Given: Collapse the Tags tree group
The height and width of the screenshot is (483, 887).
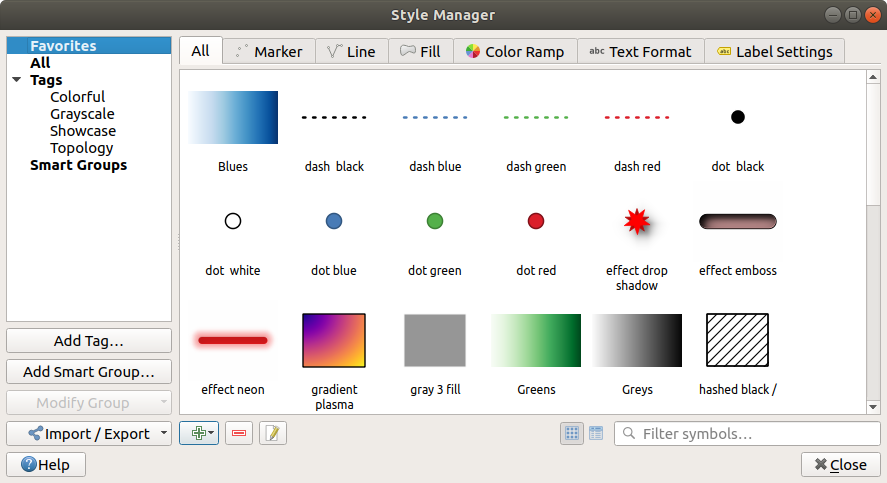Looking at the screenshot, I should 17,80.
